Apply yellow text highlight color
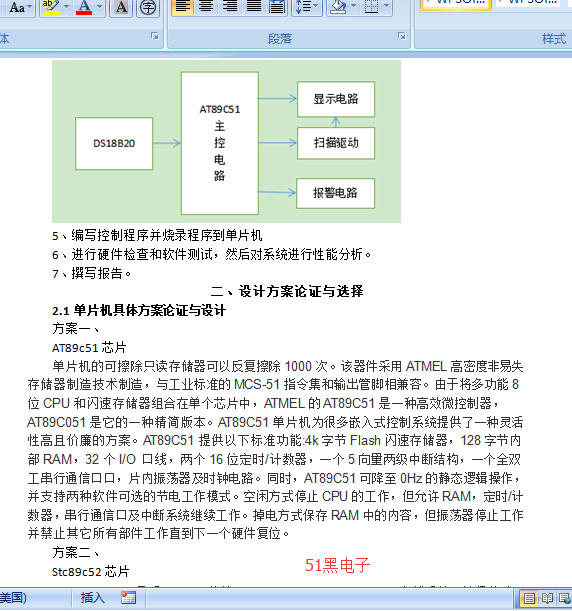Screen dimensions: 572x611 (x=51, y=7)
